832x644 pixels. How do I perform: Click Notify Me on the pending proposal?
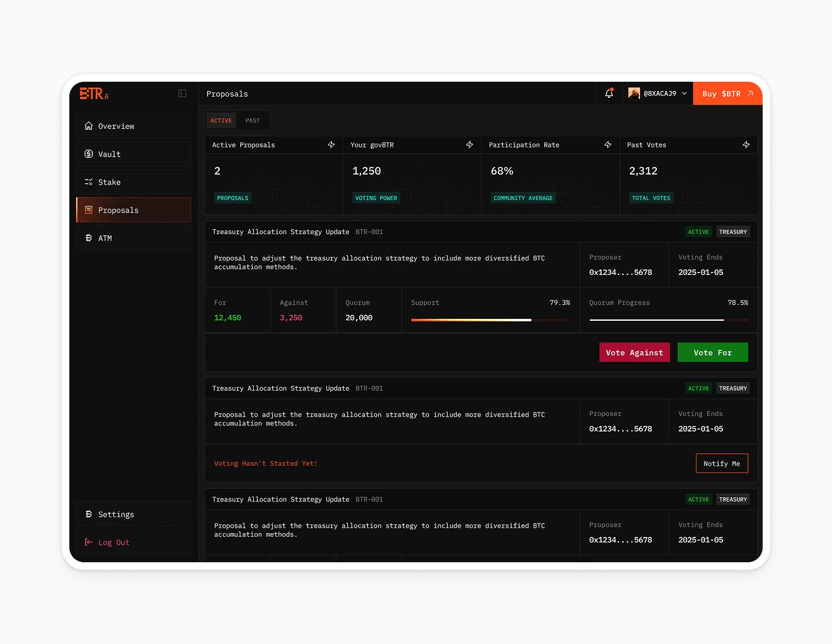pyautogui.click(x=722, y=463)
